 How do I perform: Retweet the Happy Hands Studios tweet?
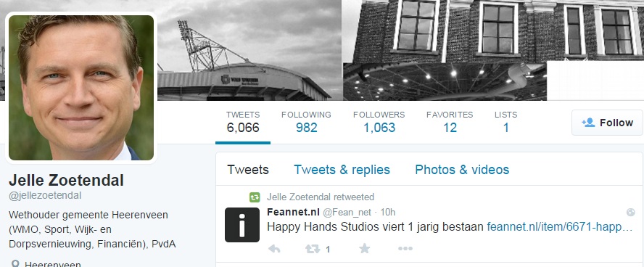[312, 249]
